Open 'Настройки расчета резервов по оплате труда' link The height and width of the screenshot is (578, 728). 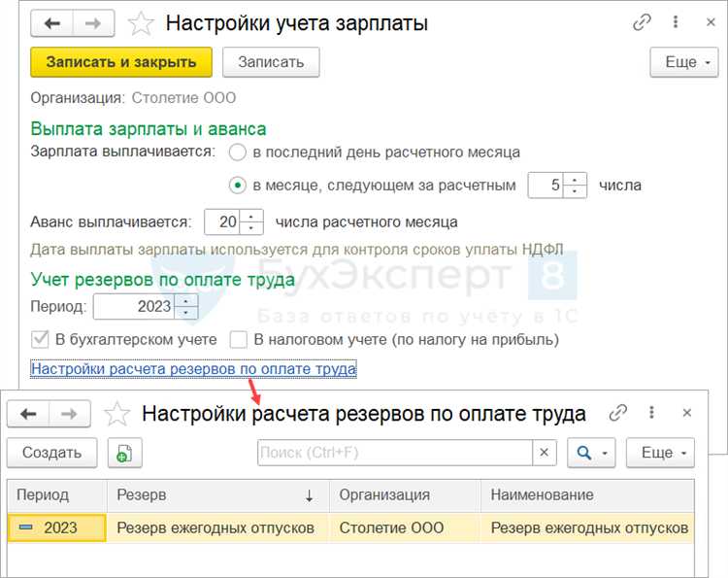193,369
